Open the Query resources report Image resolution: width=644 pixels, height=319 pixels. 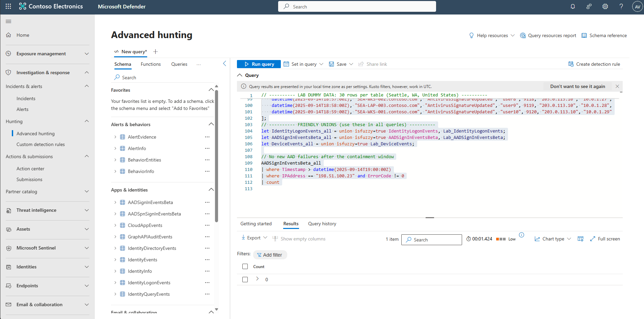click(x=548, y=35)
